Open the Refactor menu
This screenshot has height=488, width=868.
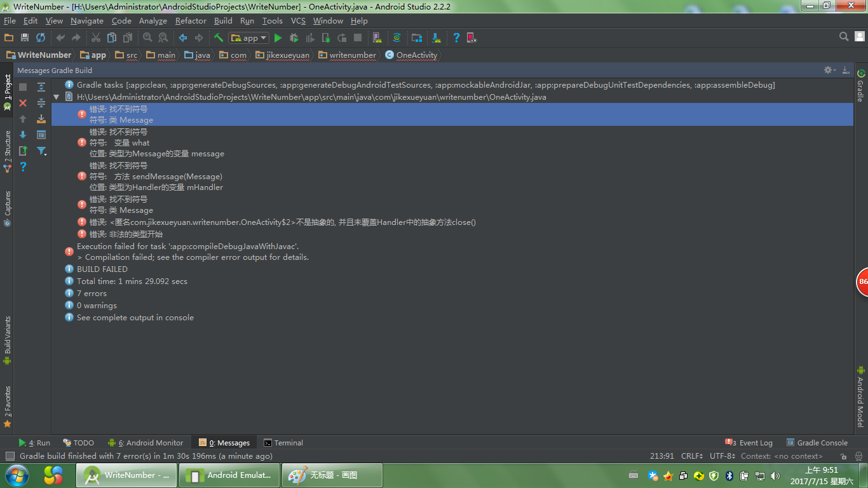pyautogui.click(x=191, y=21)
